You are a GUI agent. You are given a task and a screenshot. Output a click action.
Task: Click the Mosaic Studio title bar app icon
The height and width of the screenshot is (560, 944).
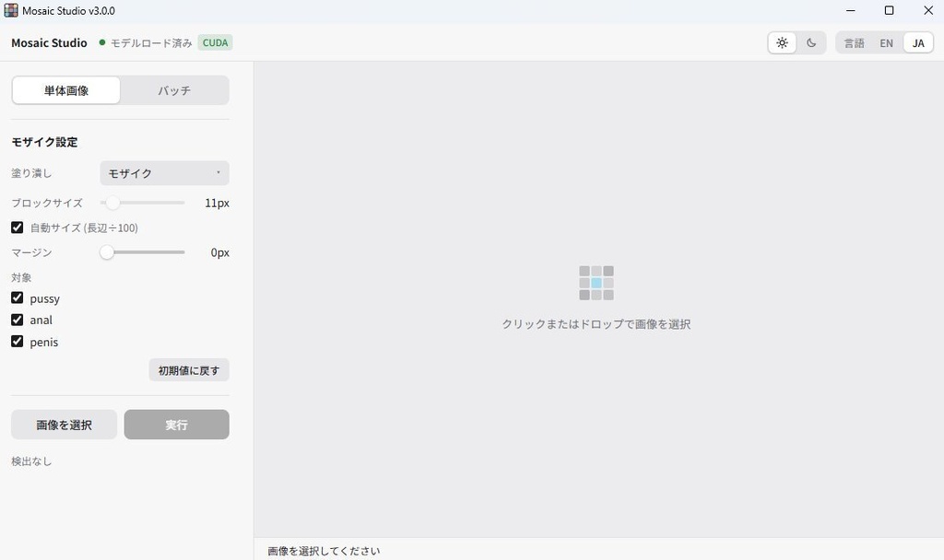click(11, 10)
